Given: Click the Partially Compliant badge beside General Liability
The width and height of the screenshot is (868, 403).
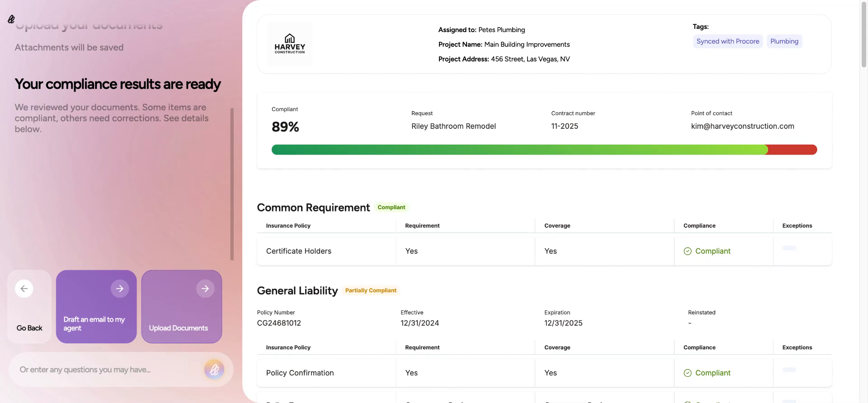Looking at the screenshot, I should click(371, 291).
